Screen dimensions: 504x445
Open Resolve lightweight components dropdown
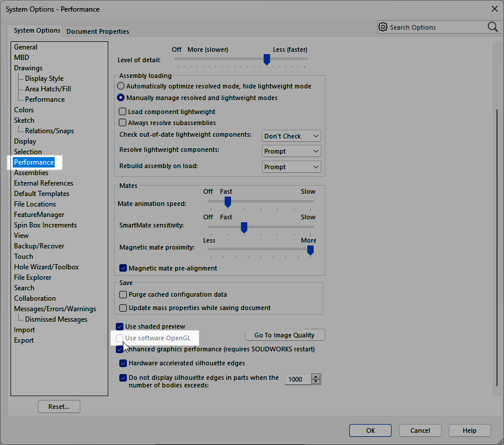tap(291, 151)
